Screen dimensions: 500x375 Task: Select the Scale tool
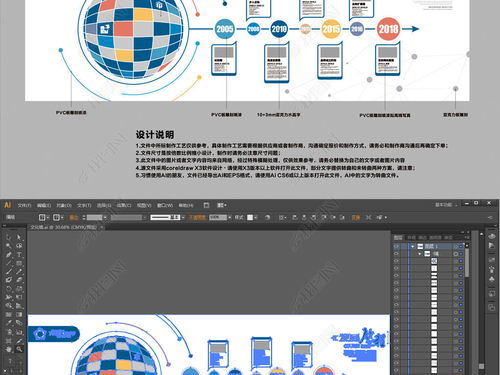(x=19, y=289)
